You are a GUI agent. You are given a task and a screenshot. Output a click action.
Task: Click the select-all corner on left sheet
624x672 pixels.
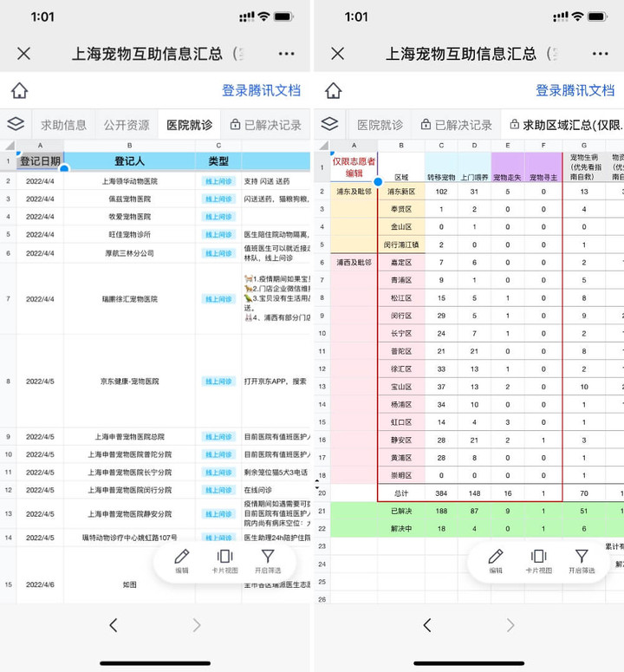[8, 146]
